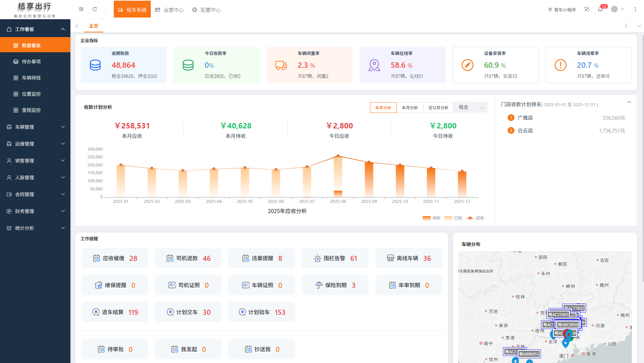Select the 粤ABC0950 vehicle map marker
Screen dimensions: 644x363
(568, 325)
